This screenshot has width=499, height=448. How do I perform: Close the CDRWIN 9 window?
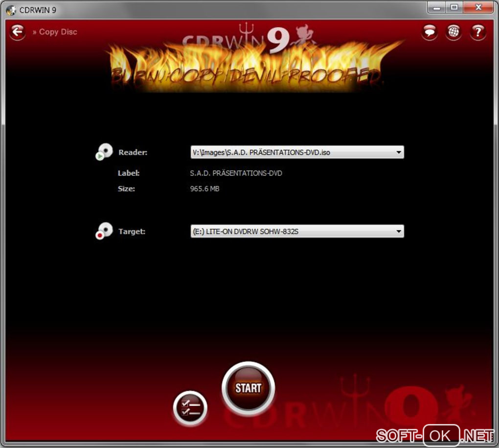pyautogui.click(x=478, y=8)
